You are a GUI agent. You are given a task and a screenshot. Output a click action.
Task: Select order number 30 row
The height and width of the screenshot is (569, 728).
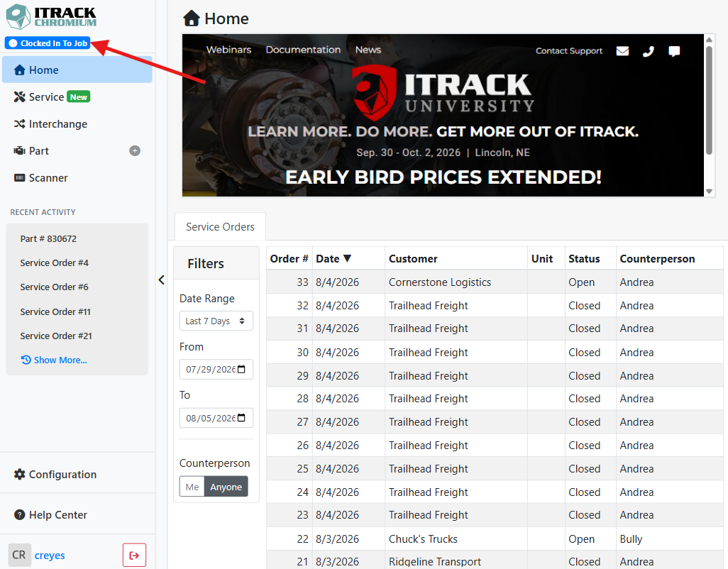pyautogui.click(x=495, y=353)
